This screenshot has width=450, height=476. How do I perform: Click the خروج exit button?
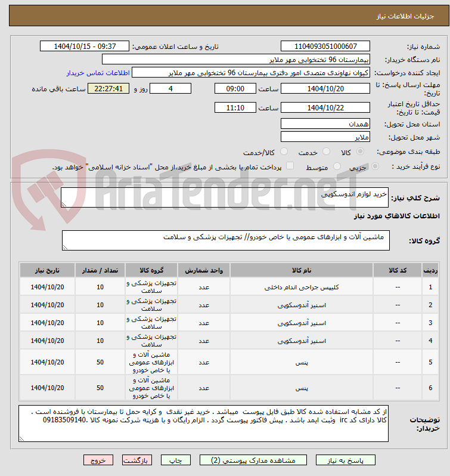(x=98, y=460)
